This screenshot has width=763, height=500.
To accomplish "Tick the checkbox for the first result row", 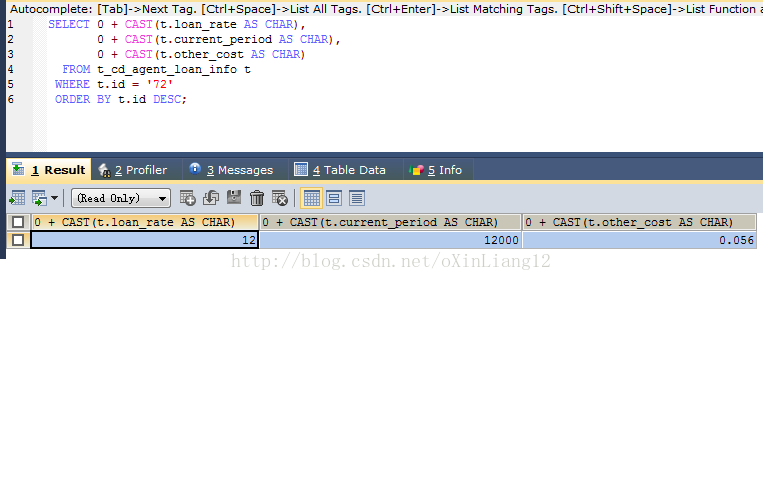I will 18,240.
